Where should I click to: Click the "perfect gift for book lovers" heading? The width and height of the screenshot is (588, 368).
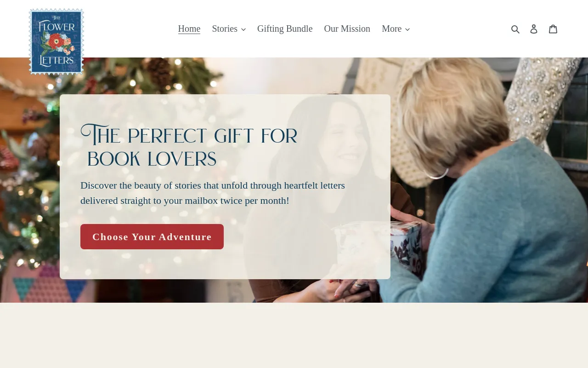click(189, 147)
